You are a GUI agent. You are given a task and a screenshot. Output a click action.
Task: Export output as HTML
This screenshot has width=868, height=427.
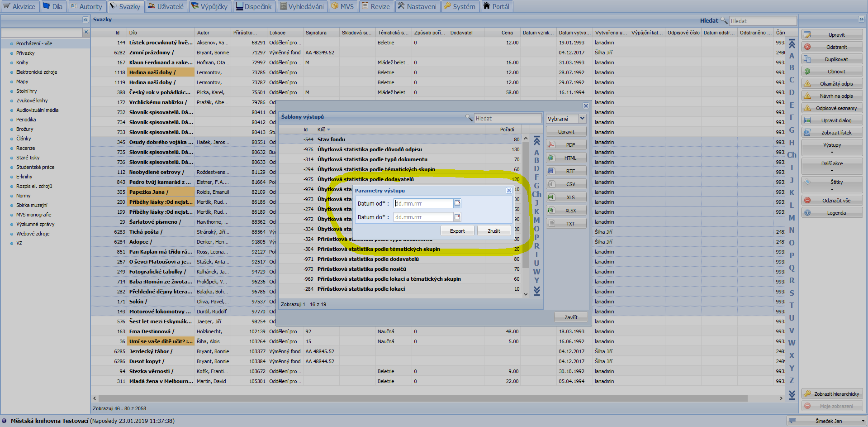566,158
